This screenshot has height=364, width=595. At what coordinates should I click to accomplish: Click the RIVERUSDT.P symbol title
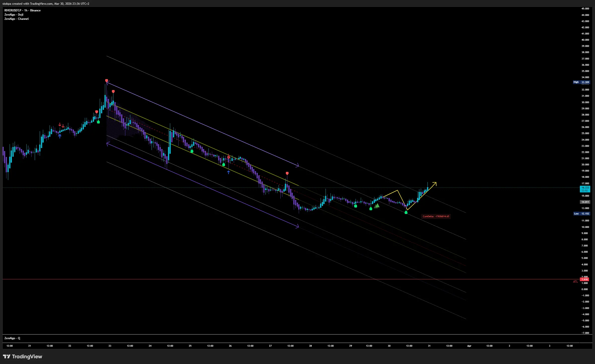(x=13, y=10)
